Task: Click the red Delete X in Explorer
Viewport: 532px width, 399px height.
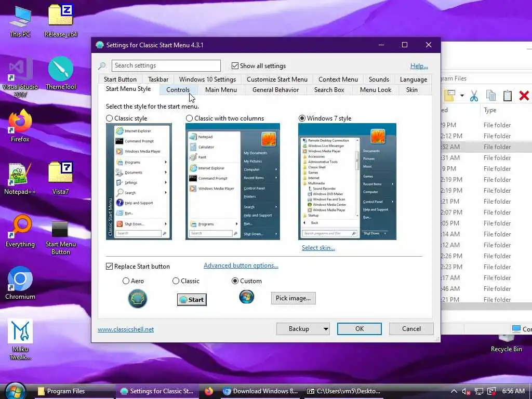Action: point(524,96)
